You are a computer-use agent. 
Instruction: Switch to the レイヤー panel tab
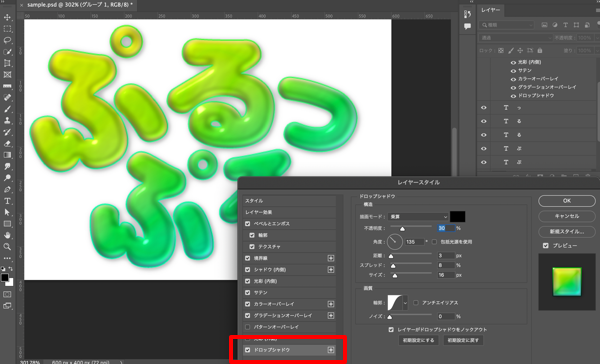point(491,10)
